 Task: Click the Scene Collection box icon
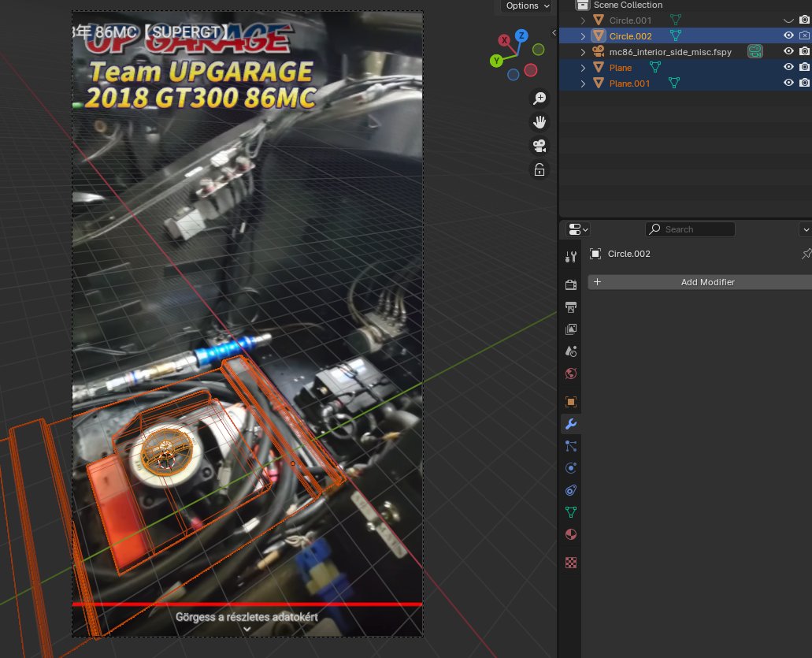583,6
